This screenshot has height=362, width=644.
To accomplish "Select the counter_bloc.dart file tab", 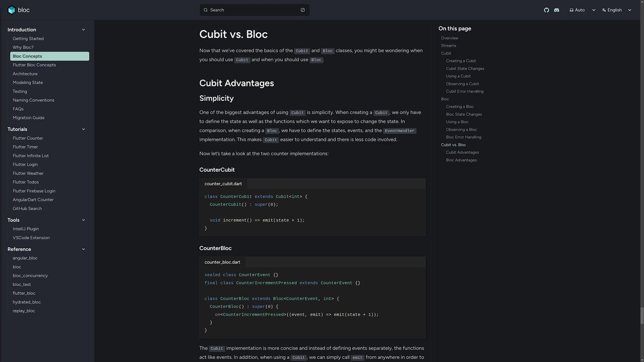I will 222,262.
